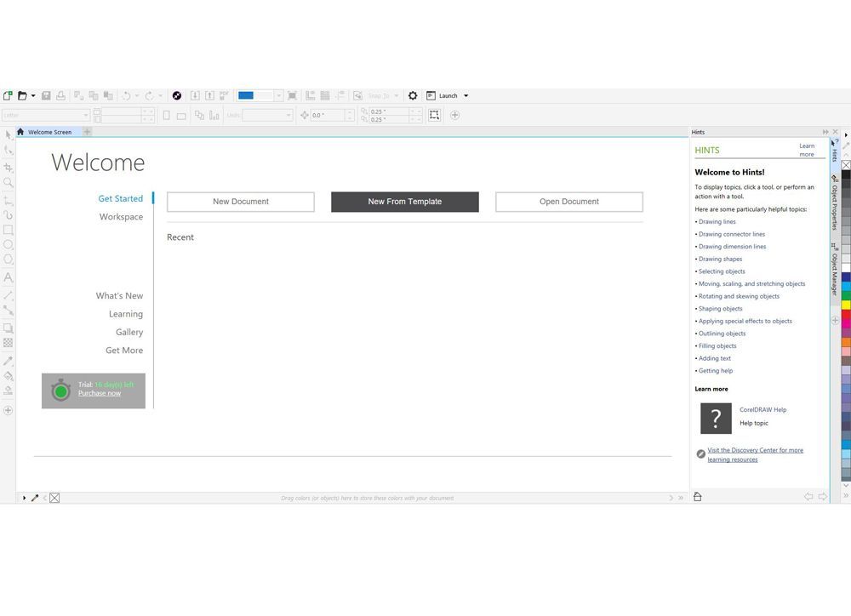The height and width of the screenshot is (616, 851).
Task: Open the Learning section
Action: tap(126, 314)
